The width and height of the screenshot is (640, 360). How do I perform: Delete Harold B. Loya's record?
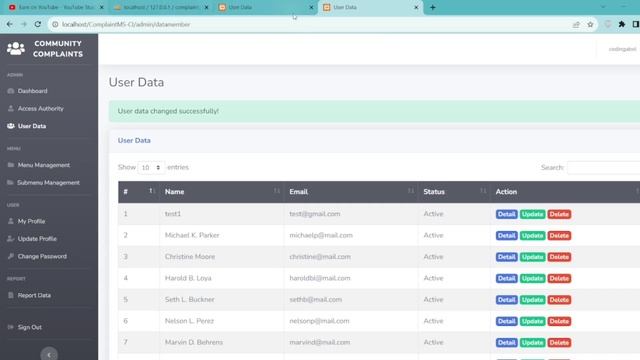click(559, 278)
